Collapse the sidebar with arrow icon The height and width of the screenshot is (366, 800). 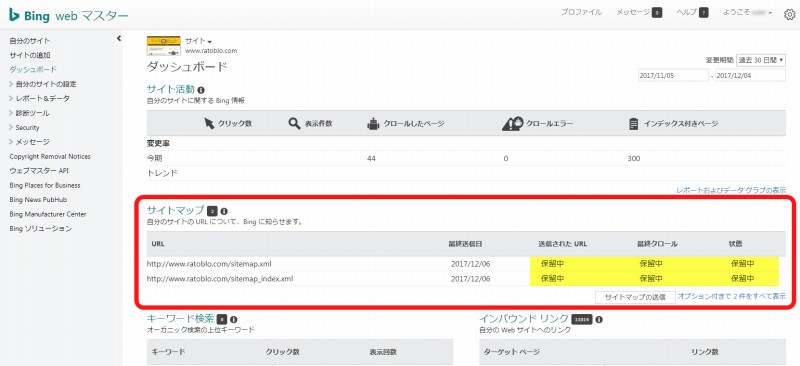pyautogui.click(x=118, y=38)
